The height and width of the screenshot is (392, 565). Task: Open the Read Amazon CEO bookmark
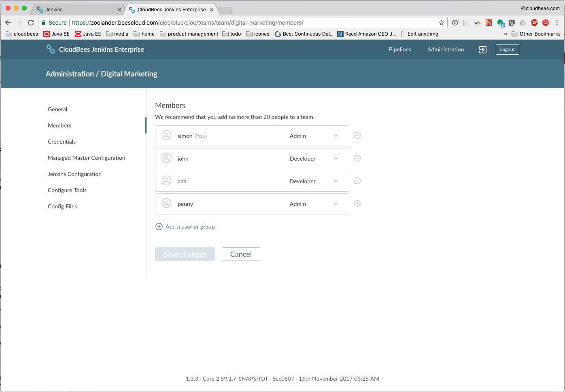click(x=367, y=34)
